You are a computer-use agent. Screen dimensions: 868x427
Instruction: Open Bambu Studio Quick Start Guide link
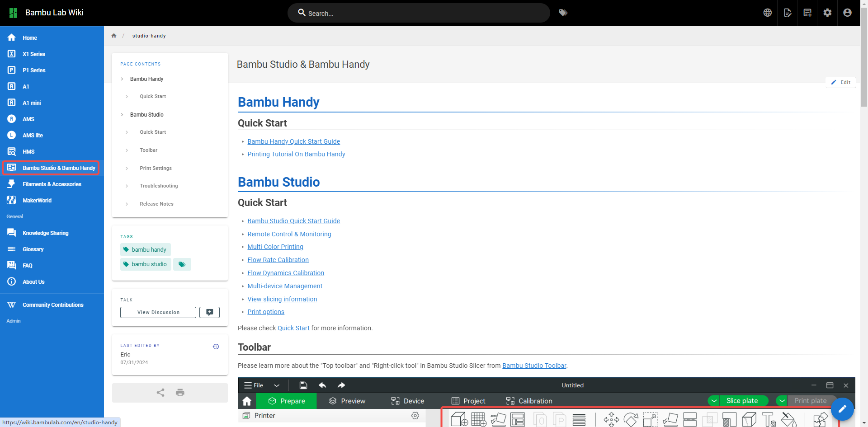click(294, 221)
